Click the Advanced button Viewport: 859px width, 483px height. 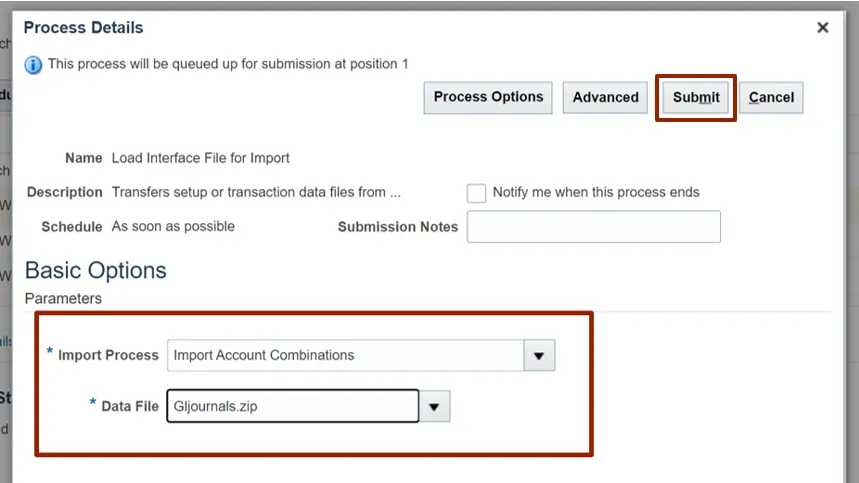(605, 97)
